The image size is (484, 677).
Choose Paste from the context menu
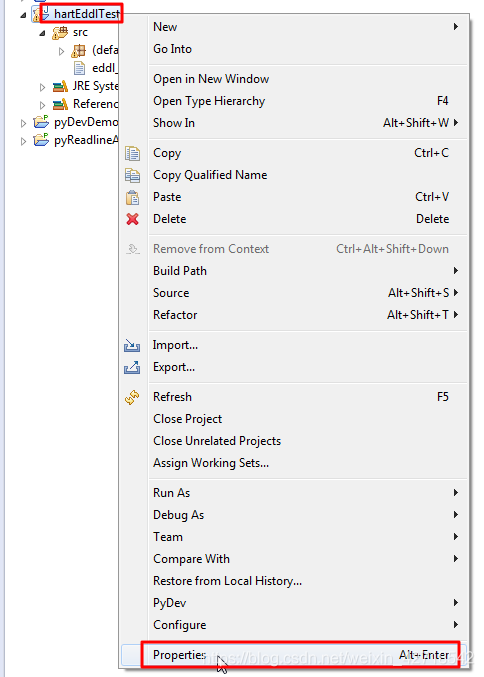pyautogui.click(x=307, y=197)
